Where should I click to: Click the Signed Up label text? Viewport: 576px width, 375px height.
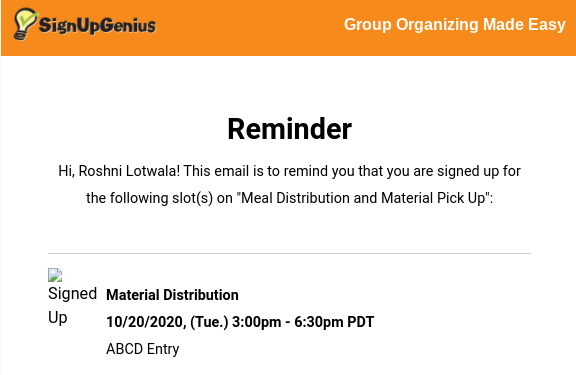72,305
